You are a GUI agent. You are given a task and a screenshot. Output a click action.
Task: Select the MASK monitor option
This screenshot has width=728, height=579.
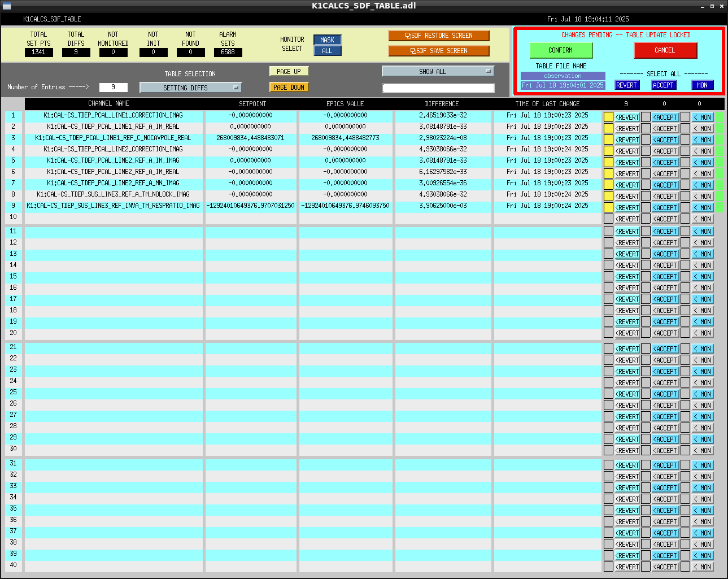pyautogui.click(x=328, y=40)
